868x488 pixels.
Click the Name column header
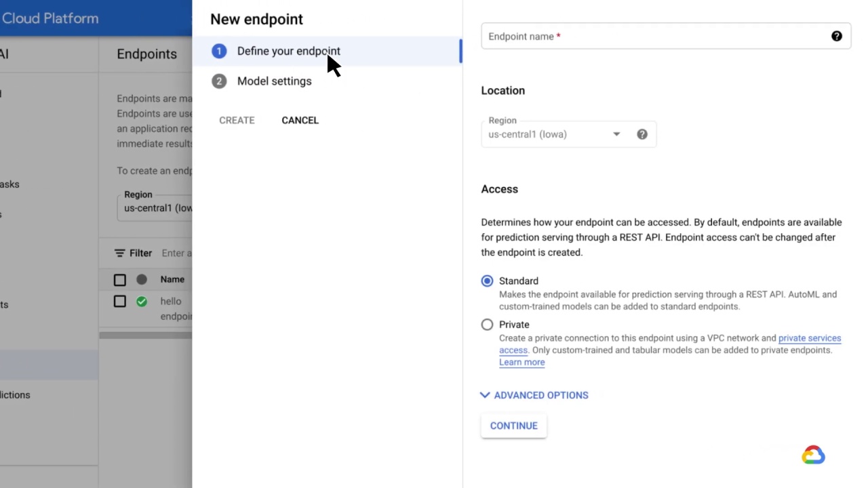(172, 279)
